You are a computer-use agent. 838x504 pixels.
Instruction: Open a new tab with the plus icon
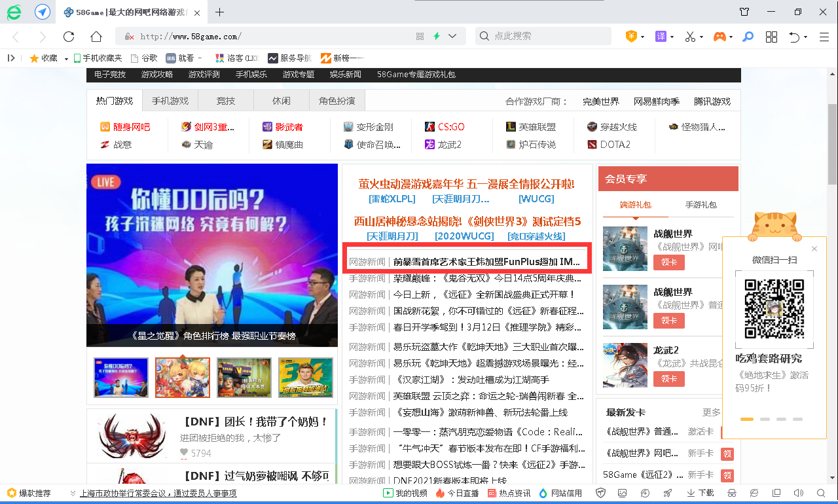220,12
